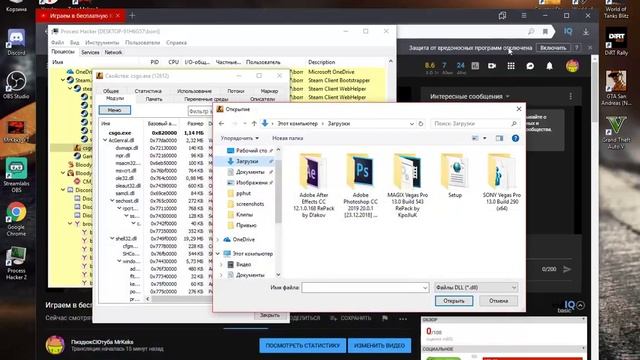Click the Открыть button
Viewport: 640px width, 360px height.
click(454, 301)
